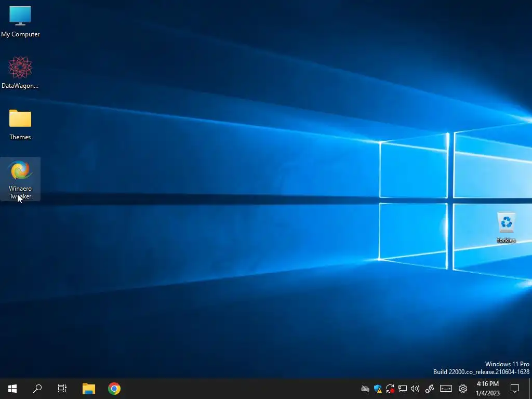Open the notification Action Center icon
Viewport: 532px width, 399px height.
(515, 389)
